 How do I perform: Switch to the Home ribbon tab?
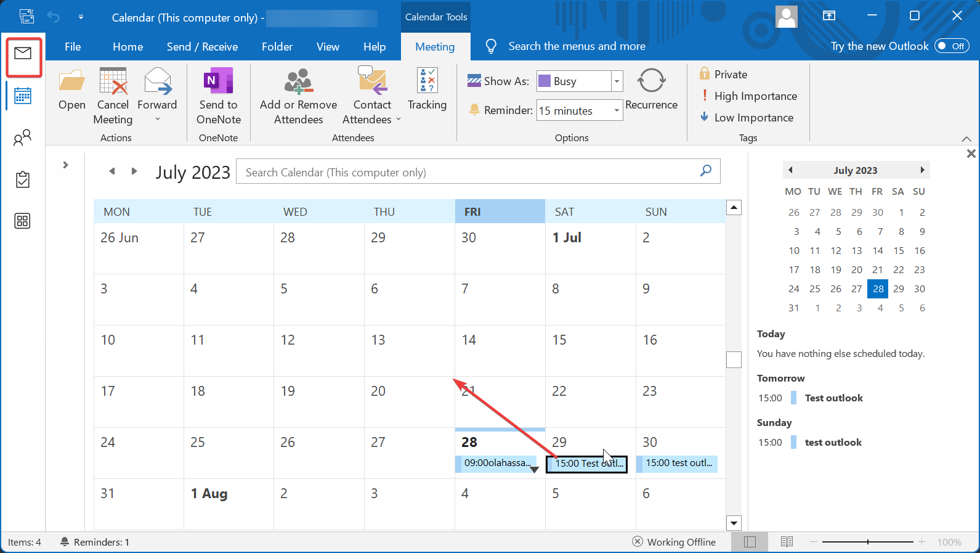point(128,47)
